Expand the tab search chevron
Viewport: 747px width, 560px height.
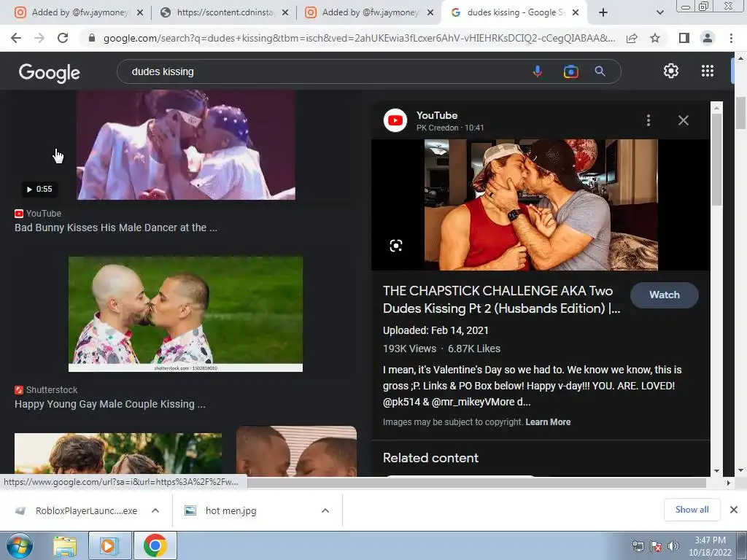pyautogui.click(x=659, y=12)
